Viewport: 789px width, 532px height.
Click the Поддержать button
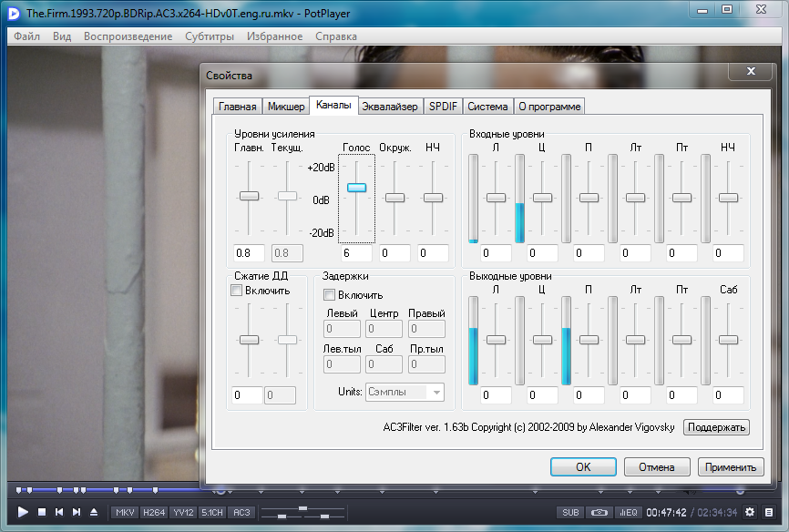[716, 427]
